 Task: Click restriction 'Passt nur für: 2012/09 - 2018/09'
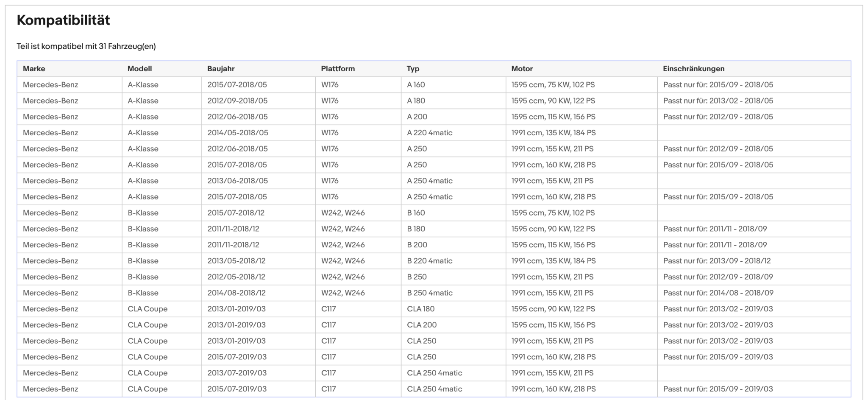pos(718,277)
